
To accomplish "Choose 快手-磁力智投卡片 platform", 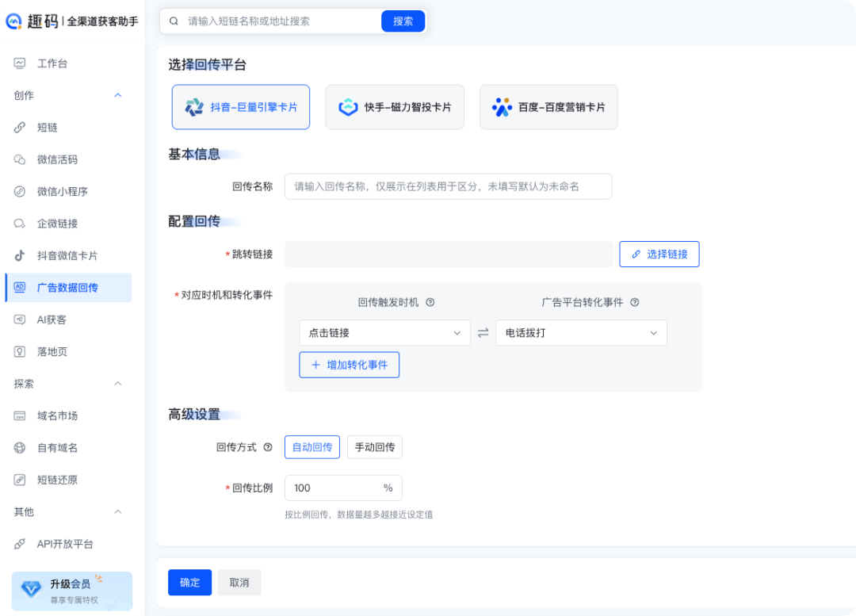I will point(395,107).
